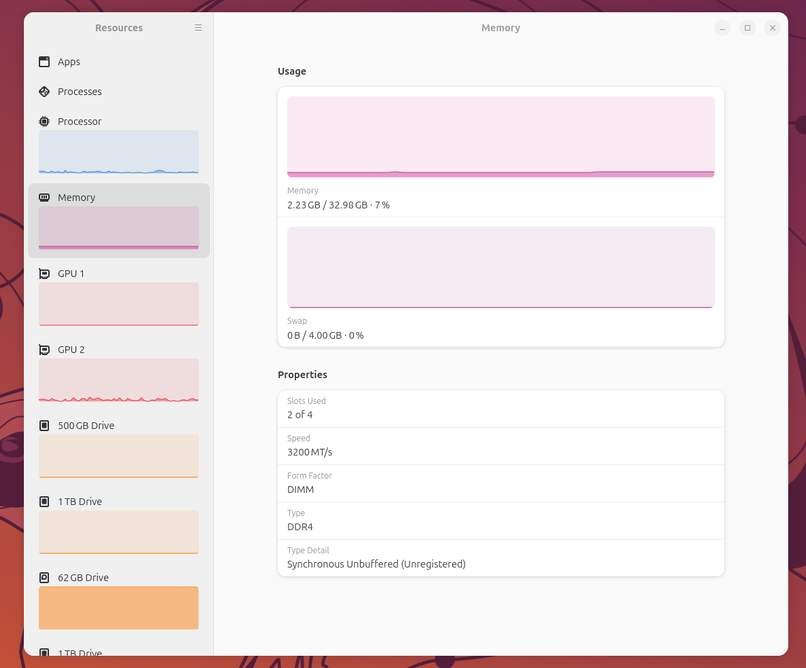Image resolution: width=806 pixels, height=668 pixels.
Task: Open the Resources hamburger menu
Action: tap(198, 28)
